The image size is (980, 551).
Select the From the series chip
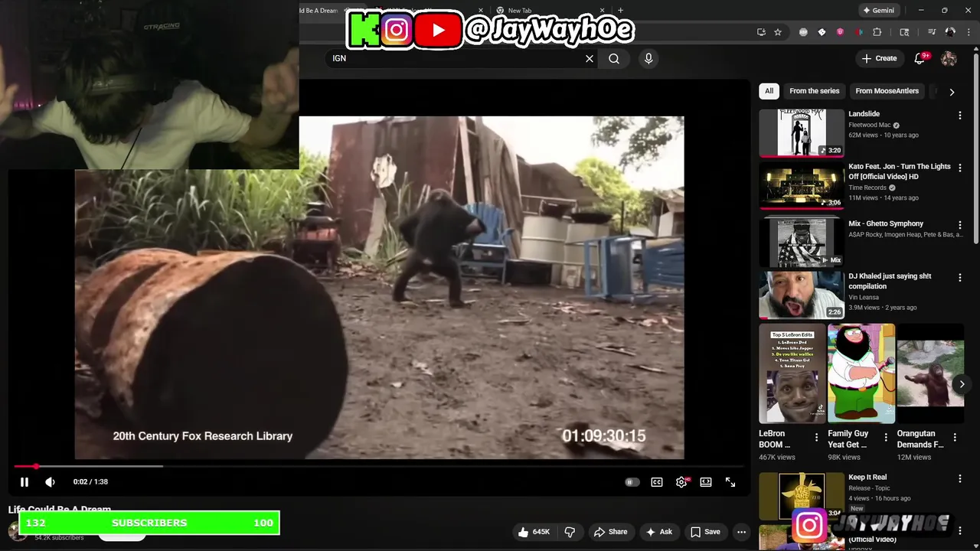(x=815, y=91)
